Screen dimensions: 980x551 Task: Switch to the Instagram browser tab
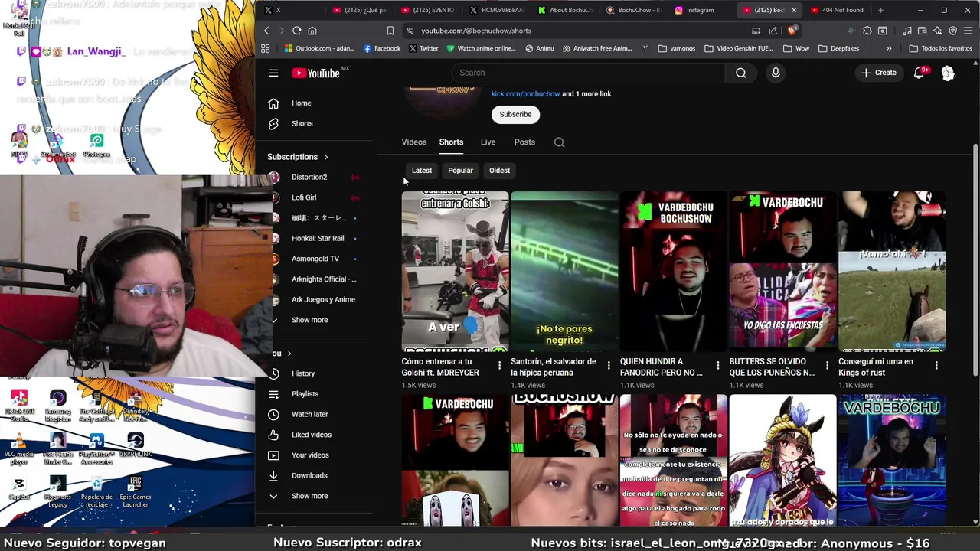tap(699, 10)
